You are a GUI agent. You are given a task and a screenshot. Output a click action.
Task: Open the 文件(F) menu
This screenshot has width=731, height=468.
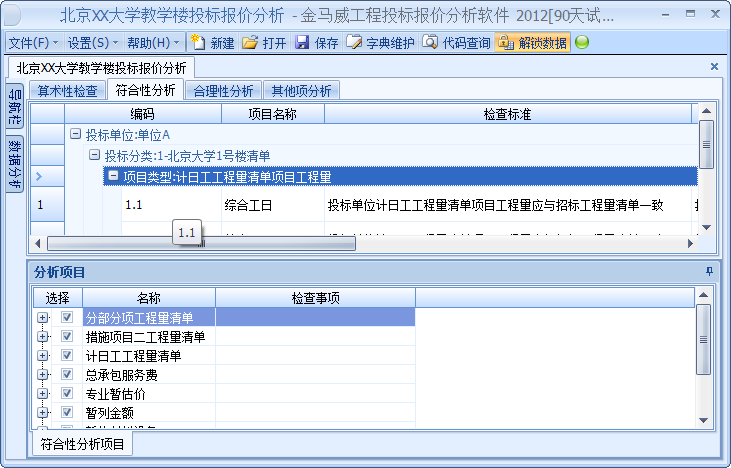point(32,43)
